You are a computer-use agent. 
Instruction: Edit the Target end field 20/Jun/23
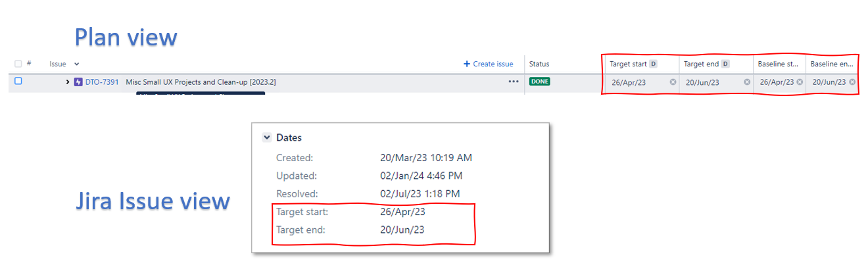(702, 82)
